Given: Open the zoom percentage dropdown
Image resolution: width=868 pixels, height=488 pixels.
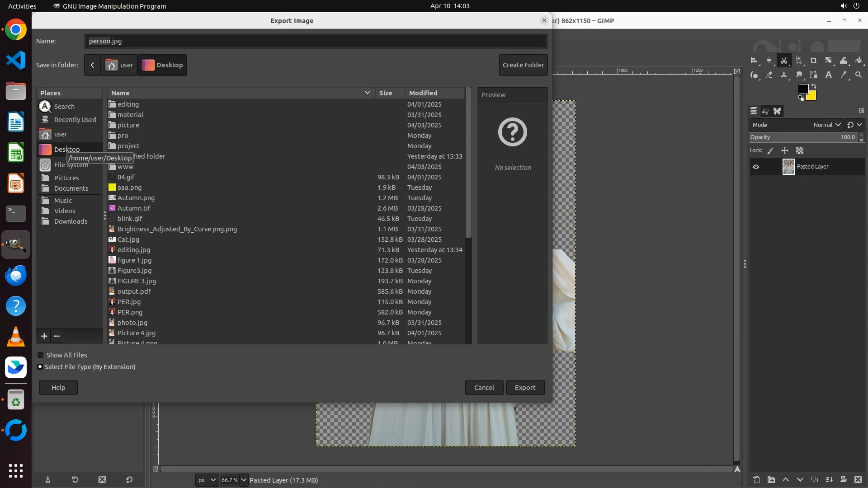Looking at the screenshot, I should coord(244,480).
